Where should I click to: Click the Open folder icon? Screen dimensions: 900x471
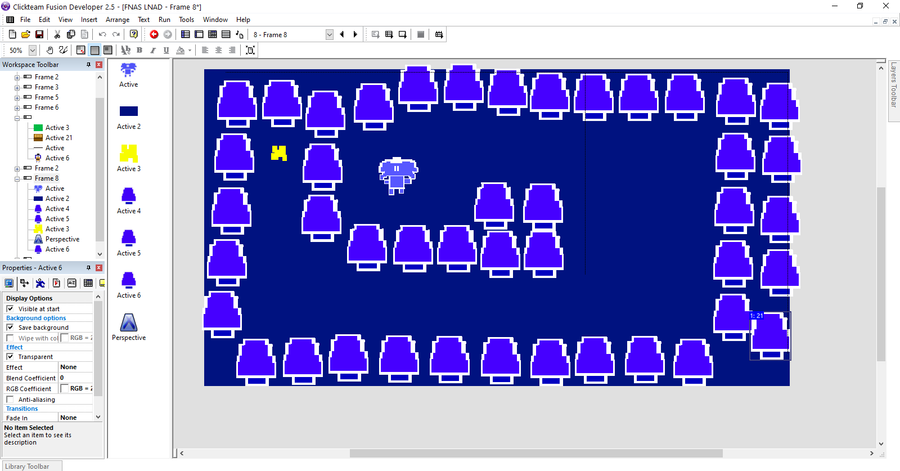[x=26, y=34]
